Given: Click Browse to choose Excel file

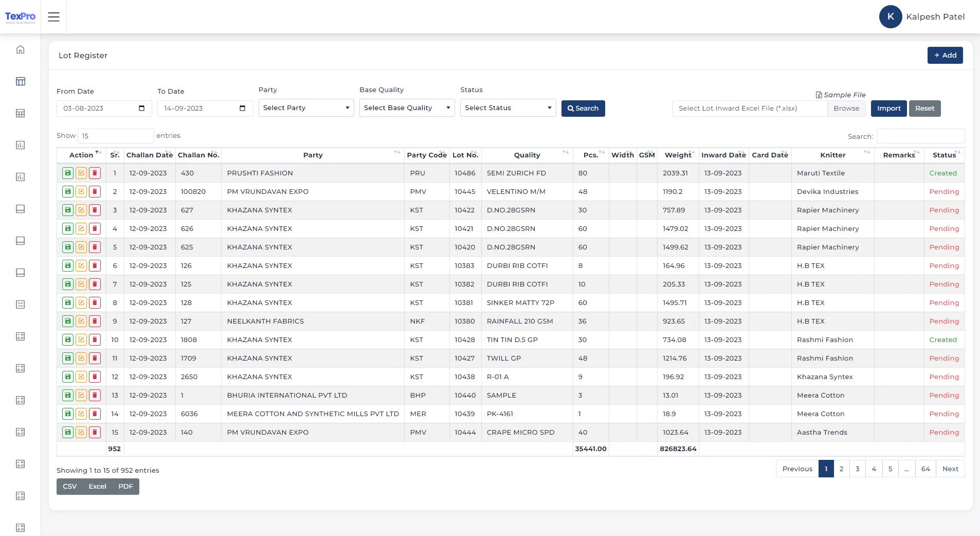Looking at the screenshot, I should pos(846,109).
